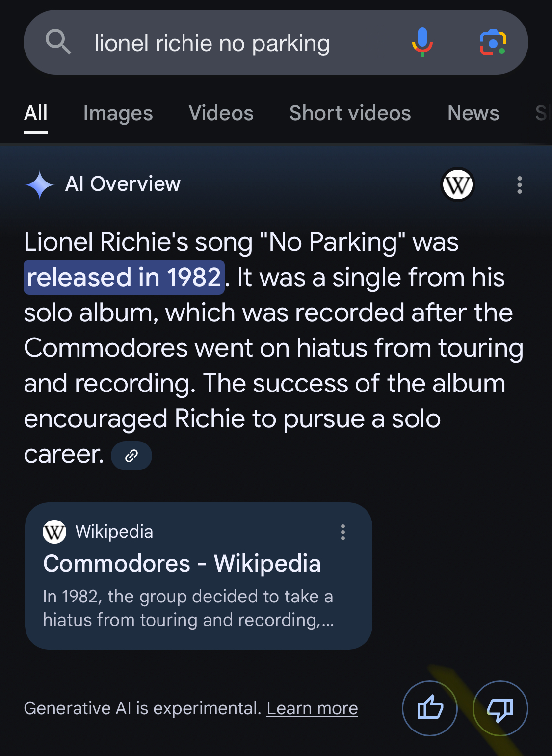Click the source link chip after "career."
The height and width of the screenshot is (756, 552).
click(131, 456)
